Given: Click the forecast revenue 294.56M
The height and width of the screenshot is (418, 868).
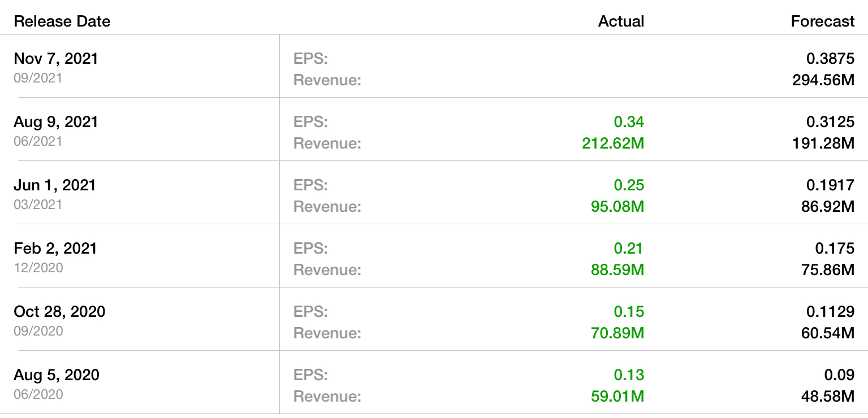Looking at the screenshot, I should pyautogui.click(x=823, y=80).
